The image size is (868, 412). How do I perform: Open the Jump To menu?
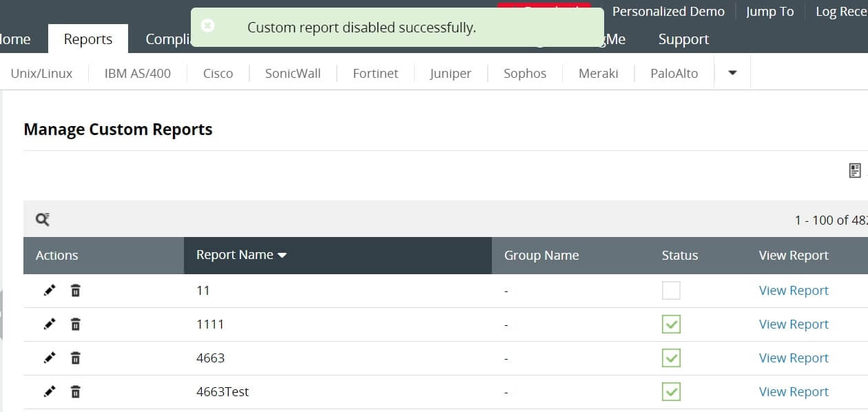pos(769,12)
